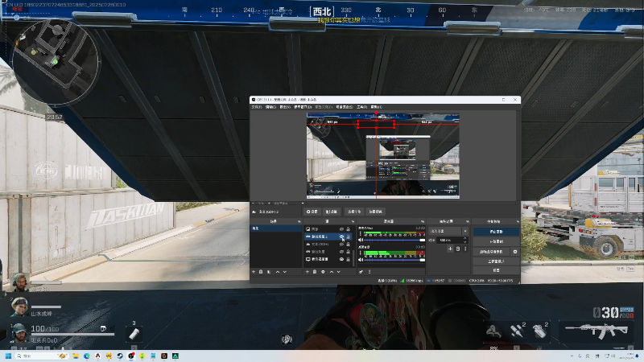The height and width of the screenshot is (362, 644).
Task: Mute the second audio mixer channel speaker icon
Action: tap(361, 260)
